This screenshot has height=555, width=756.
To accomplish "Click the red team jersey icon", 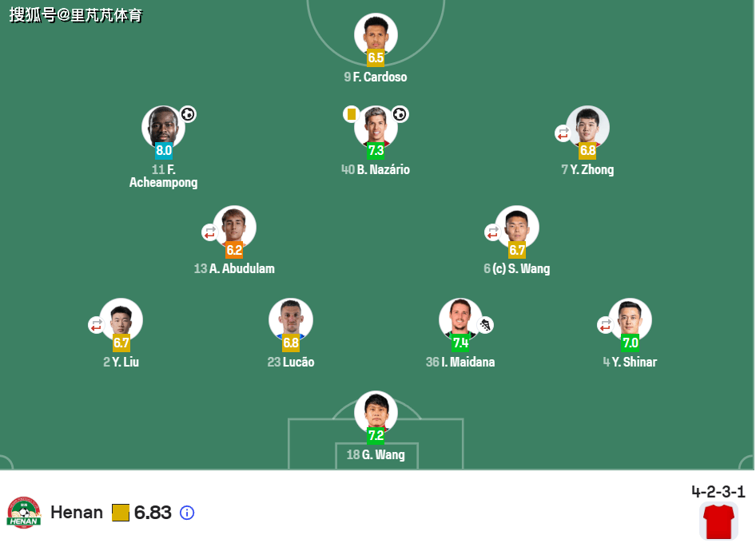I will click(718, 521).
